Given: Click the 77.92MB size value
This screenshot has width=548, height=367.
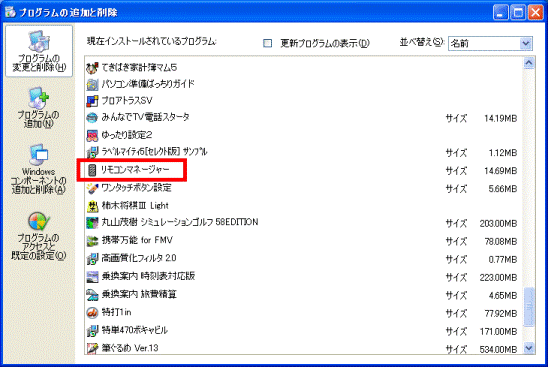Looking at the screenshot, I should pos(500,313).
